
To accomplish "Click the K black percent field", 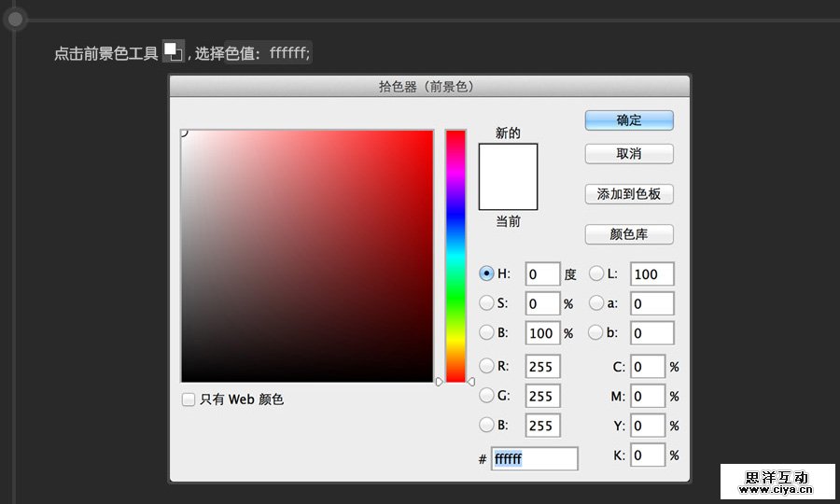I will pyautogui.click(x=648, y=455).
